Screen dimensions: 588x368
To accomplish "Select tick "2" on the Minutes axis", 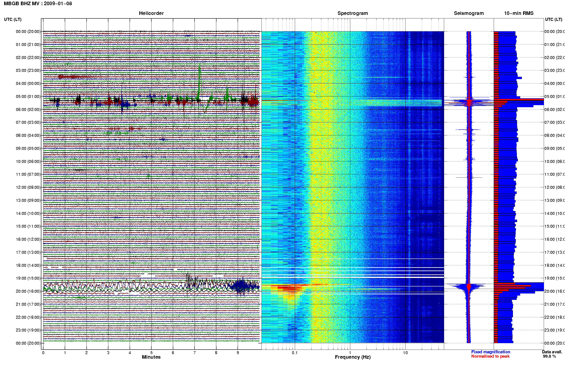I will pyautogui.click(x=87, y=353).
